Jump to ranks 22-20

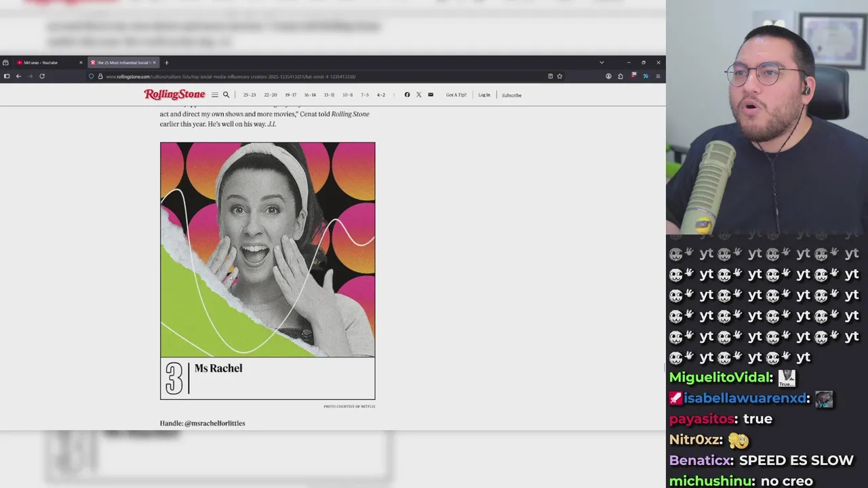point(271,95)
